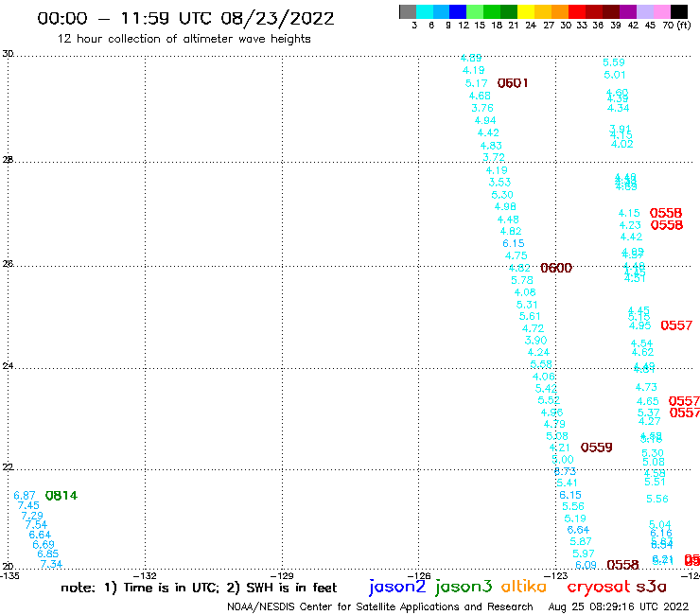
Task: Select the orange 30 ft legend swatch
Action: point(560,11)
